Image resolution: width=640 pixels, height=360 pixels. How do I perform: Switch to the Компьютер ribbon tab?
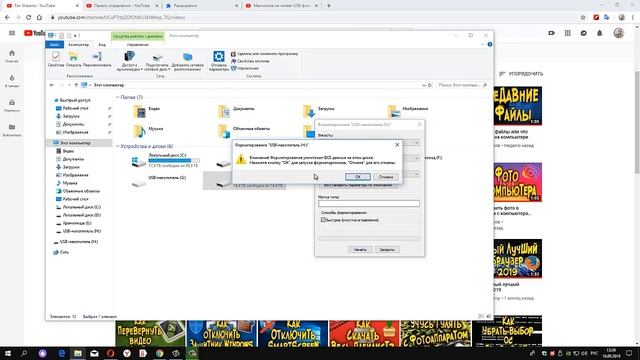(x=78, y=44)
